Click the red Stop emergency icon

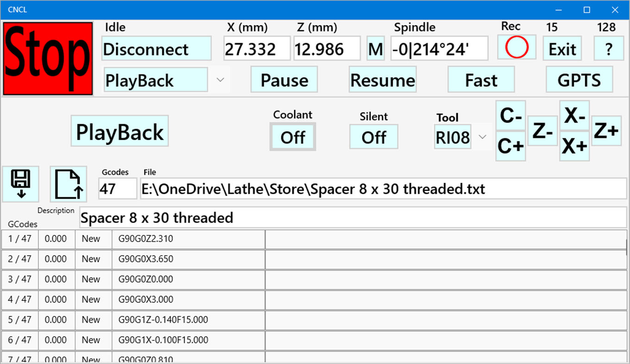click(46, 58)
